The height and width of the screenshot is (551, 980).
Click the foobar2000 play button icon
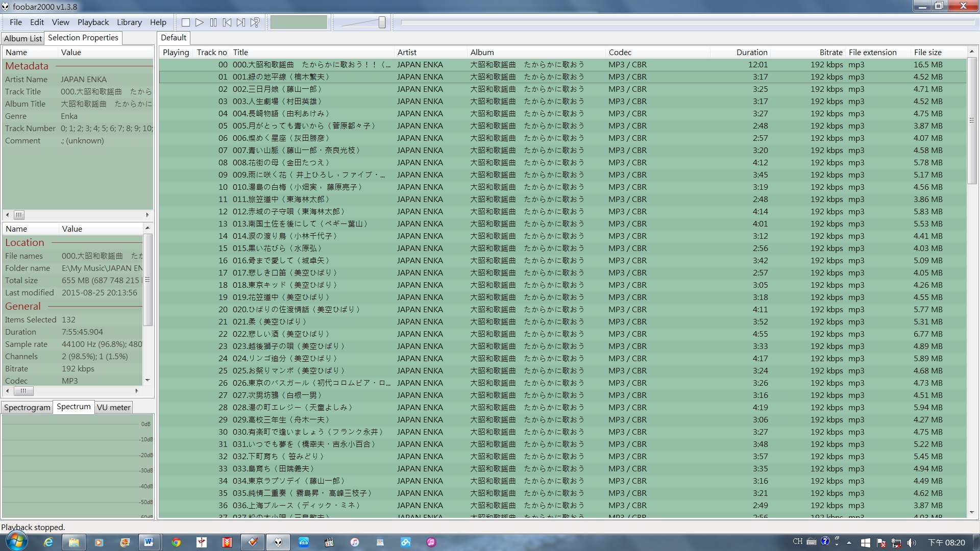[x=199, y=23]
